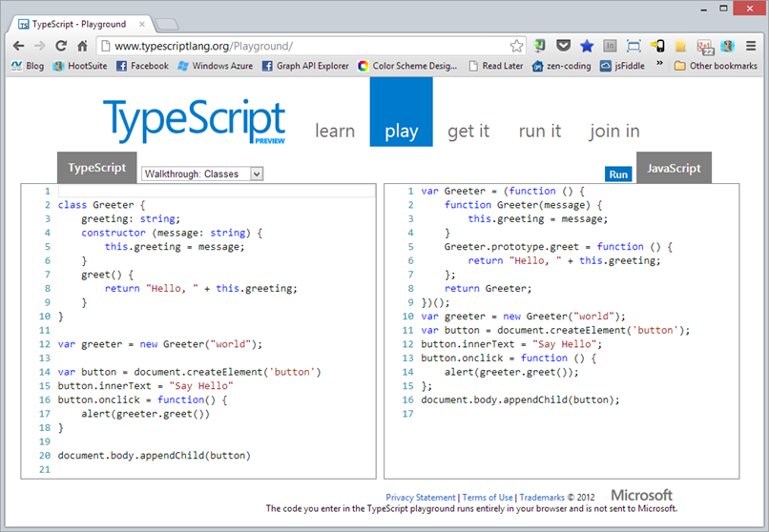The height and width of the screenshot is (532, 769).
Task: Open the Color Scheme Designer bookmark
Action: click(x=407, y=66)
